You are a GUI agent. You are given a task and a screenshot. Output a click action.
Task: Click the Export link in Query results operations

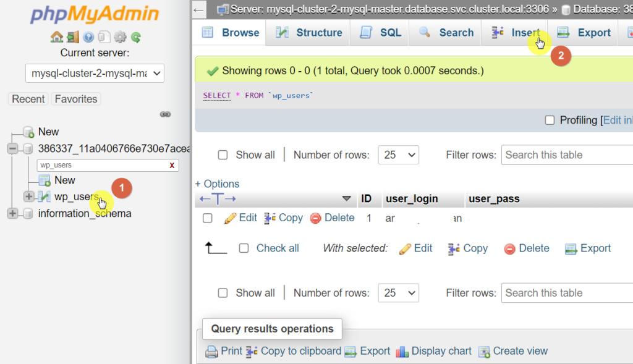point(367,351)
